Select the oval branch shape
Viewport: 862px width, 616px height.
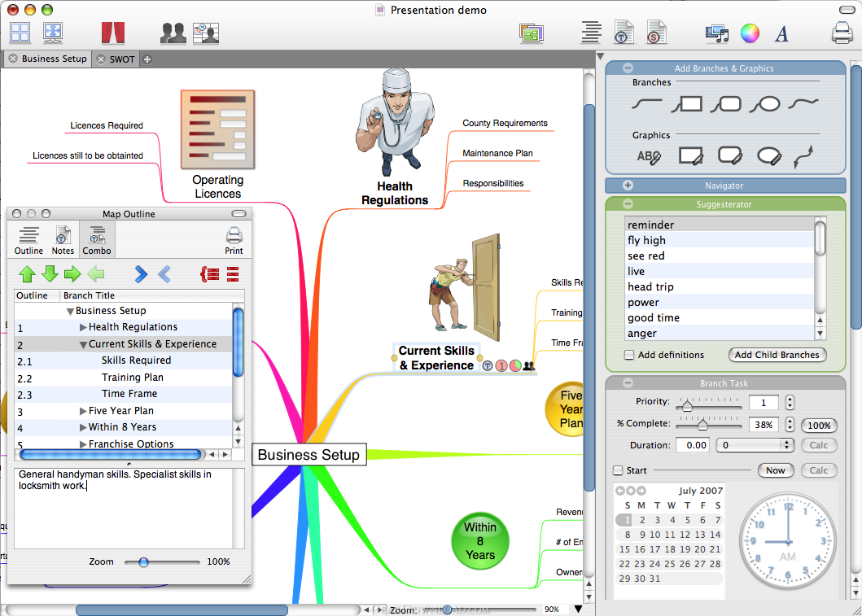pos(764,104)
